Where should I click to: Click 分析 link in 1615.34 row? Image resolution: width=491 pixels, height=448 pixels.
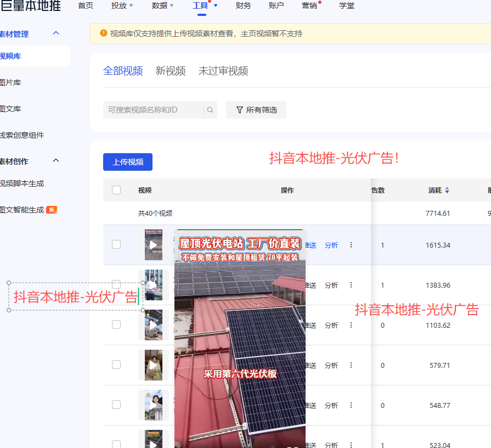331,245
